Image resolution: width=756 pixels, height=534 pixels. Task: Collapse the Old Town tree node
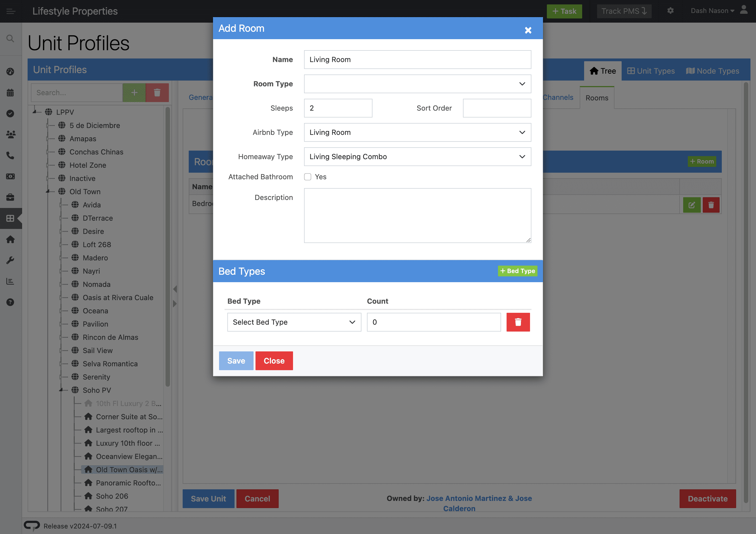coord(48,191)
